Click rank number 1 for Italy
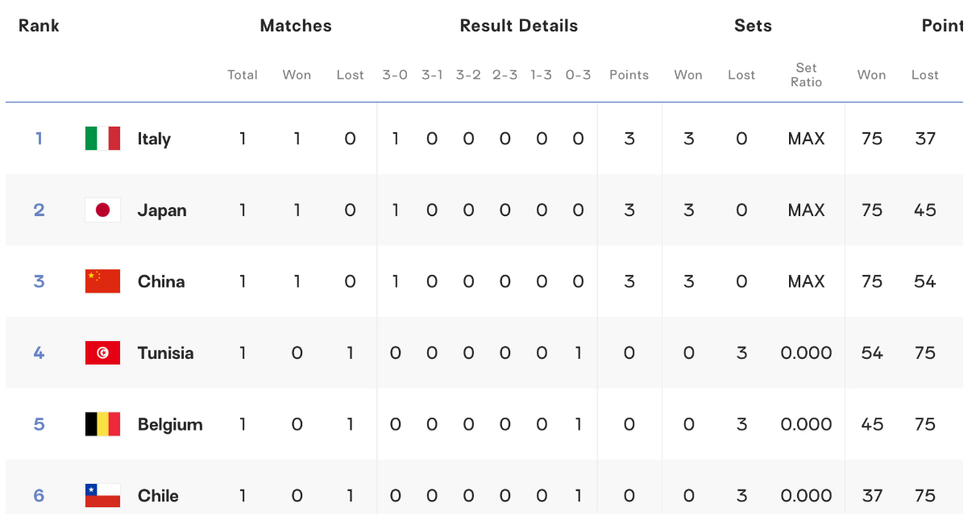Image resolution: width=980 pixels, height=529 pixels. (x=39, y=139)
